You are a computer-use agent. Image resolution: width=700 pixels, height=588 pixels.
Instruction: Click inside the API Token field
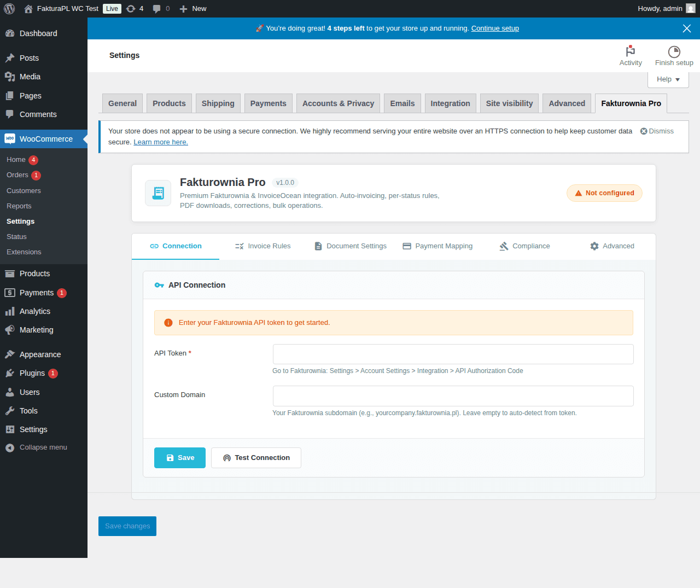point(453,354)
